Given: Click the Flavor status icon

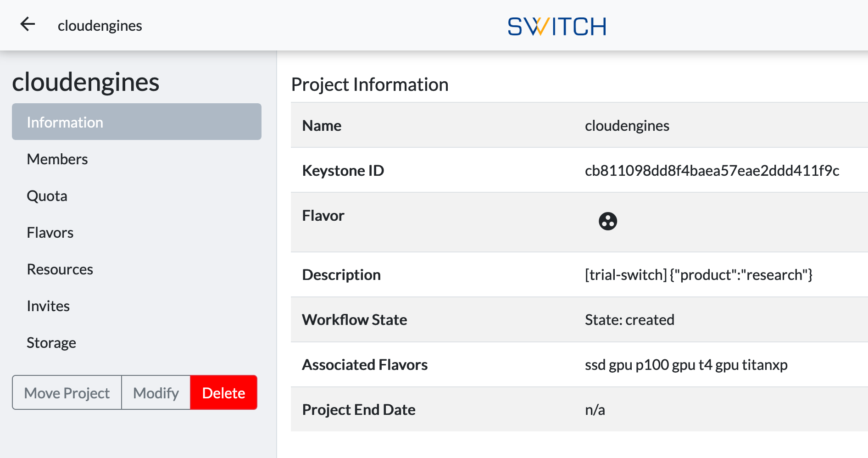Looking at the screenshot, I should [x=608, y=221].
